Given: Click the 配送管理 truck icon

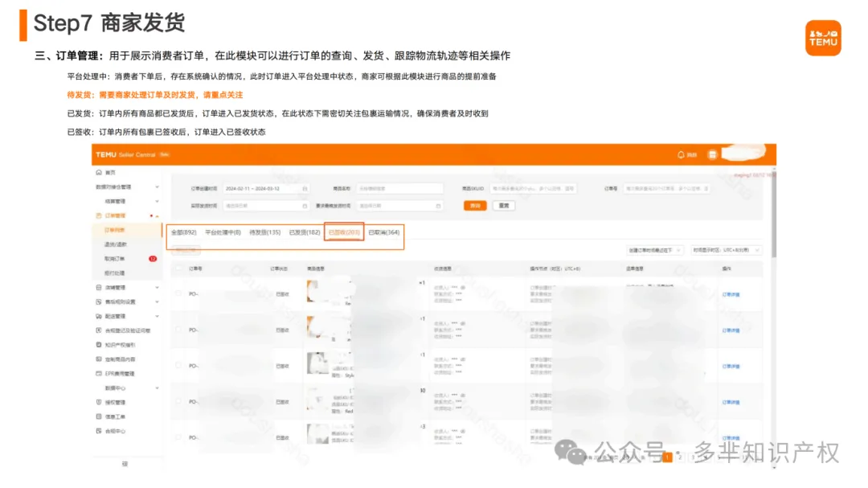Looking at the screenshot, I should (99, 316).
